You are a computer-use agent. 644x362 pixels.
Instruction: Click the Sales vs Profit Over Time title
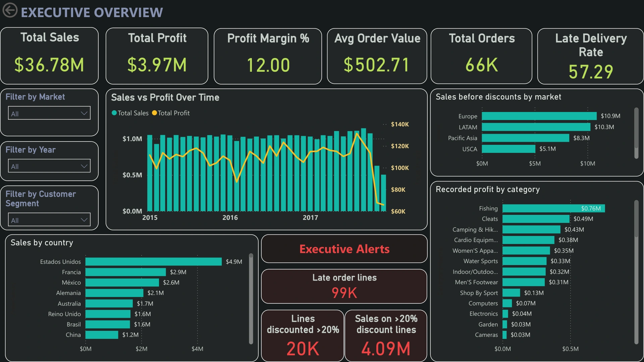point(165,98)
